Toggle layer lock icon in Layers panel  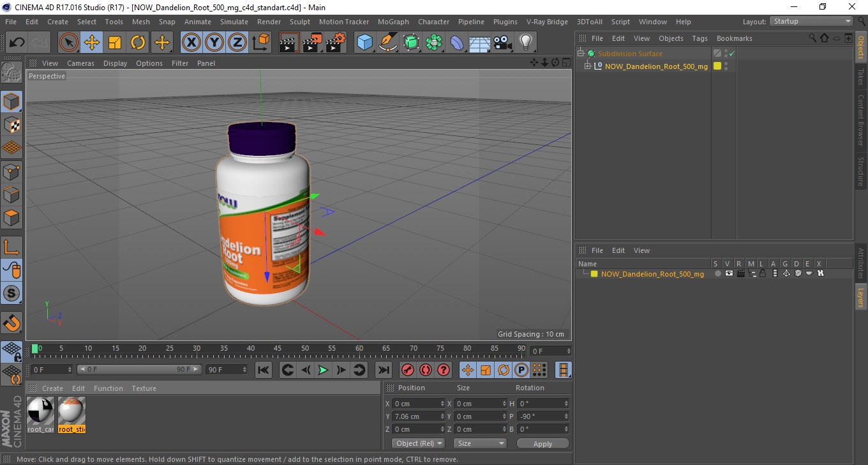(763, 273)
